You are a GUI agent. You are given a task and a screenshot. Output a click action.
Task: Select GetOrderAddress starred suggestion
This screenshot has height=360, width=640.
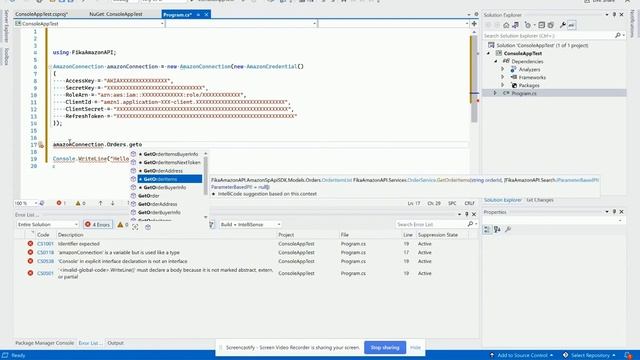tap(163, 171)
